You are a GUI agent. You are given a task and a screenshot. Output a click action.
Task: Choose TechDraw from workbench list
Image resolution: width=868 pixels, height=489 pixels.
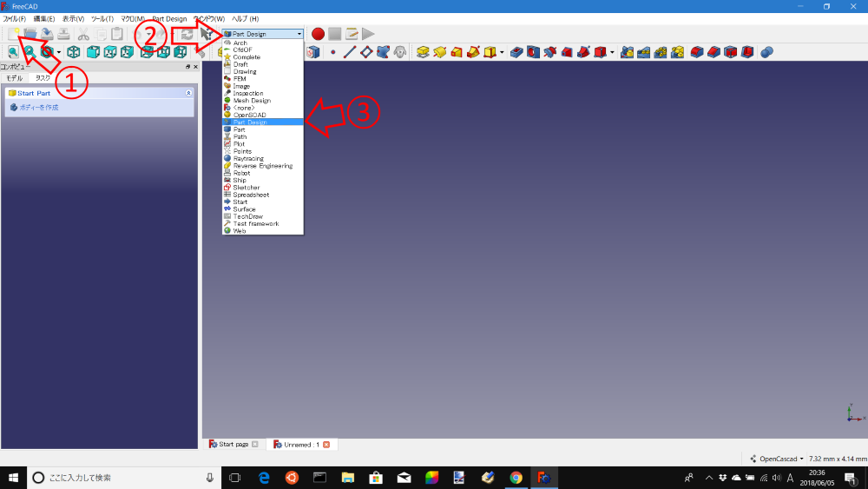click(x=263, y=216)
